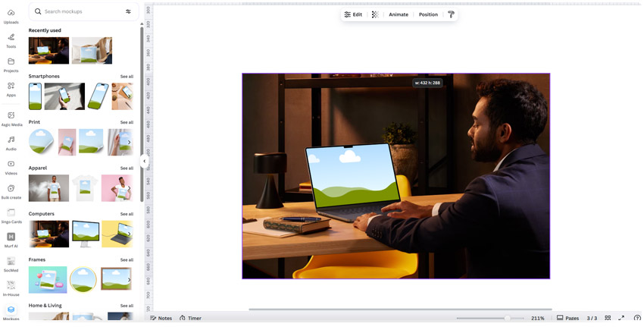Open grid view of pages
644x327 pixels.
(x=608, y=318)
